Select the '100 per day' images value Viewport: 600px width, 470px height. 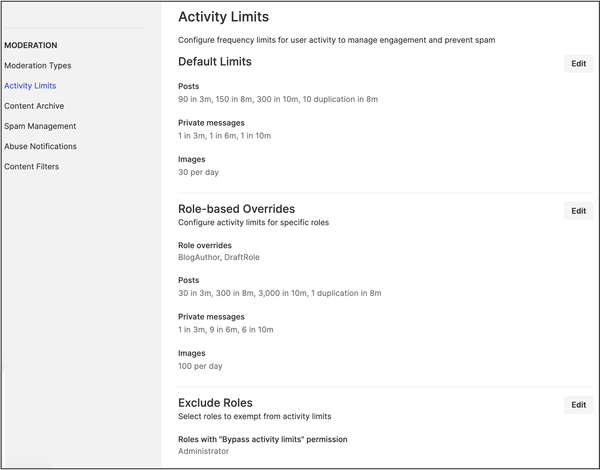[201, 366]
